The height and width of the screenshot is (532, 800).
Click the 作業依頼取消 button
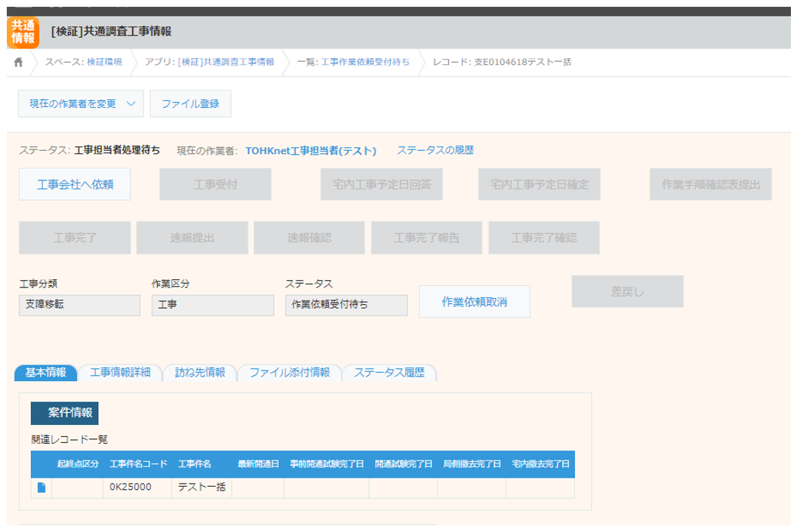[x=474, y=302]
